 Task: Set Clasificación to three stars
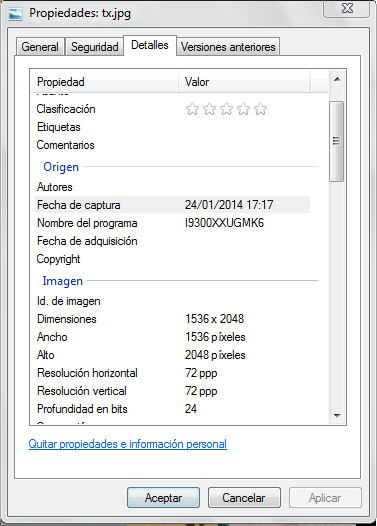(226, 109)
